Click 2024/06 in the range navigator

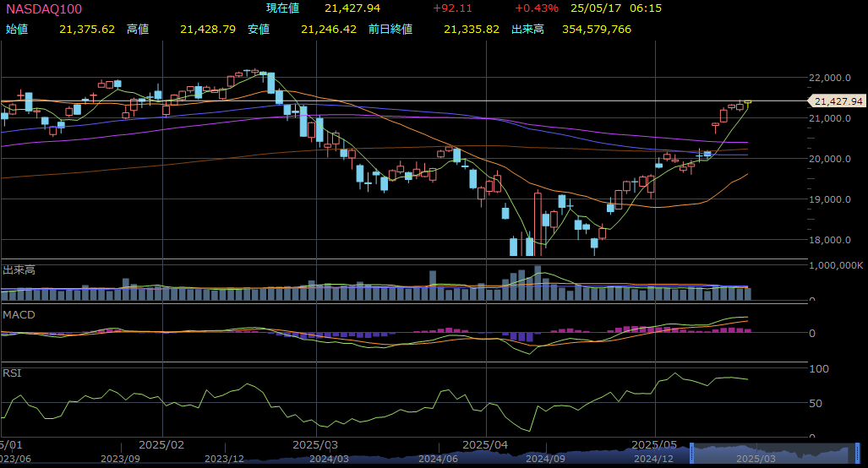[x=438, y=459]
